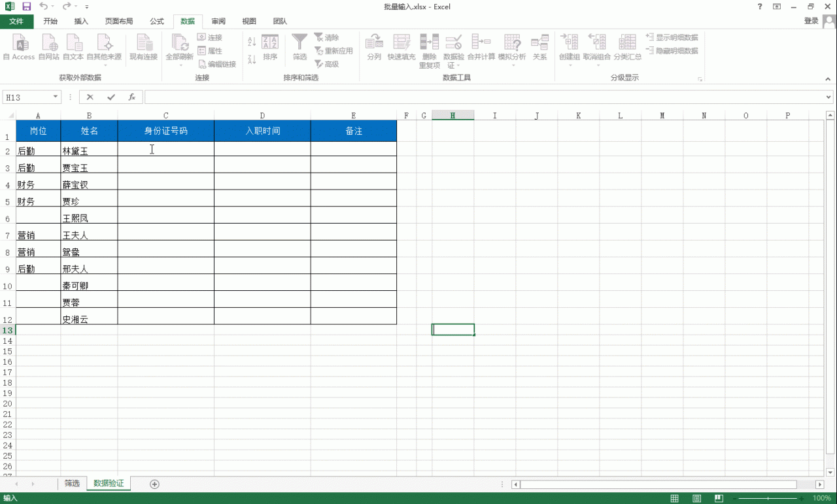The height and width of the screenshot is (504, 837).
Task: Add a new sheet with plus icon
Action: point(154,484)
